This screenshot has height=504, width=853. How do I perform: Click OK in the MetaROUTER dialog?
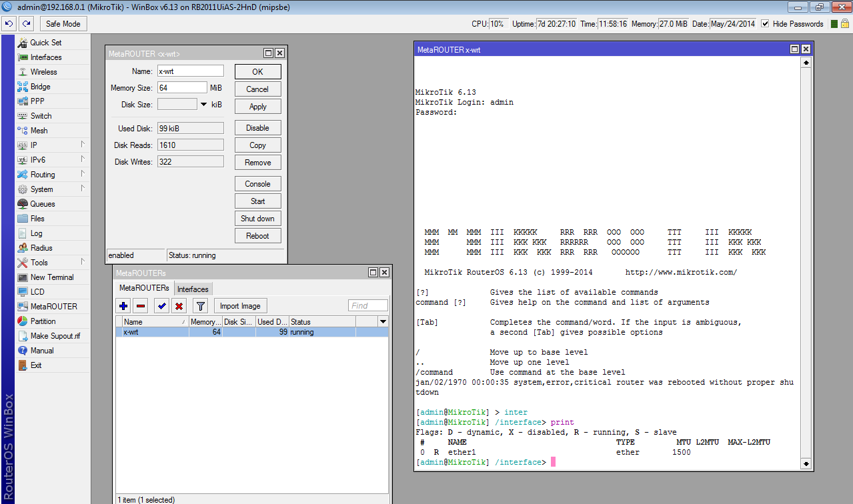click(x=258, y=72)
